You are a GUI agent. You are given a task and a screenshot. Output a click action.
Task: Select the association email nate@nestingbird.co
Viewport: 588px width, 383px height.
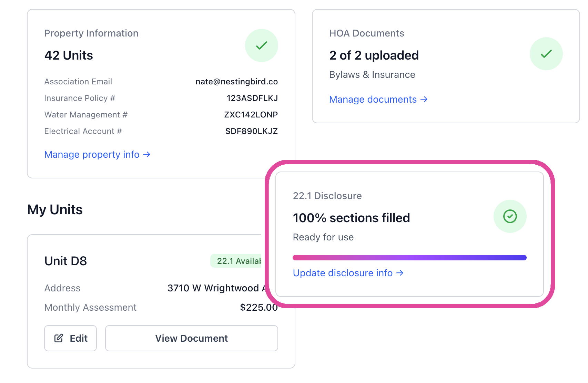coord(236,82)
